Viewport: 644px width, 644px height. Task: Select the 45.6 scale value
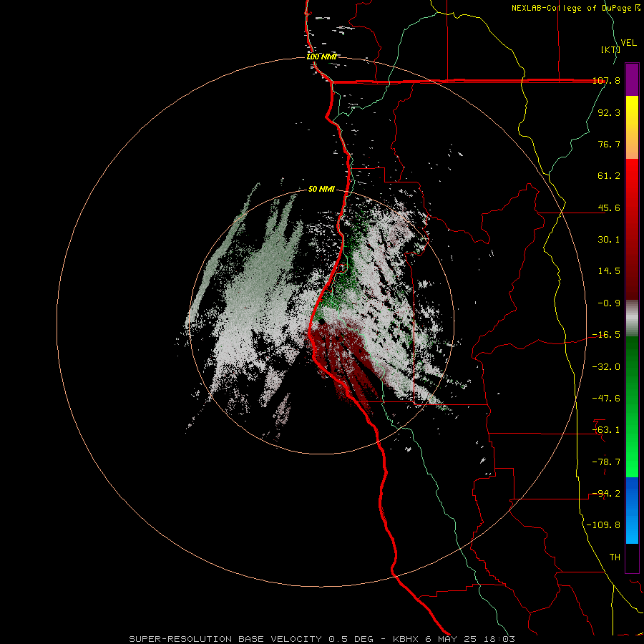tap(609, 208)
